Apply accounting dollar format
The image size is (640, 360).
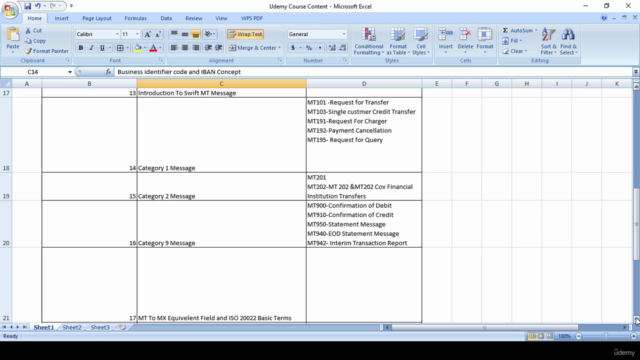(293, 48)
